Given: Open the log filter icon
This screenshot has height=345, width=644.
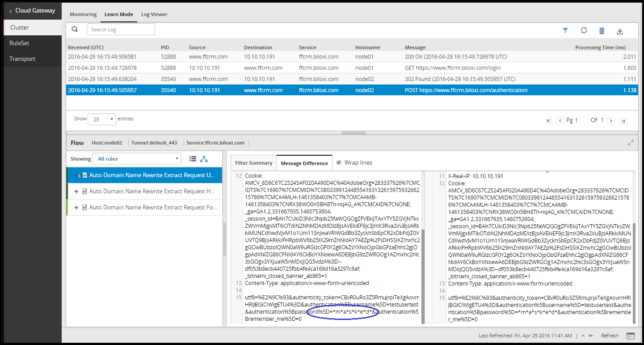Looking at the screenshot, I should coord(565,30).
